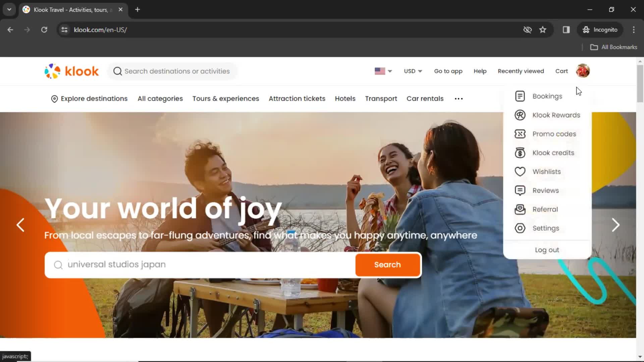Click the Search button
The height and width of the screenshot is (362, 644).
tap(387, 264)
